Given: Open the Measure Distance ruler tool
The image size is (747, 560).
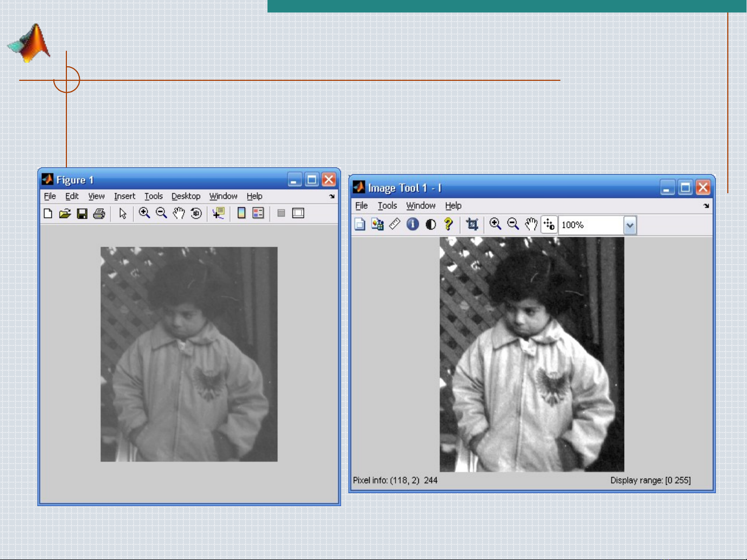Looking at the screenshot, I should [395, 224].
